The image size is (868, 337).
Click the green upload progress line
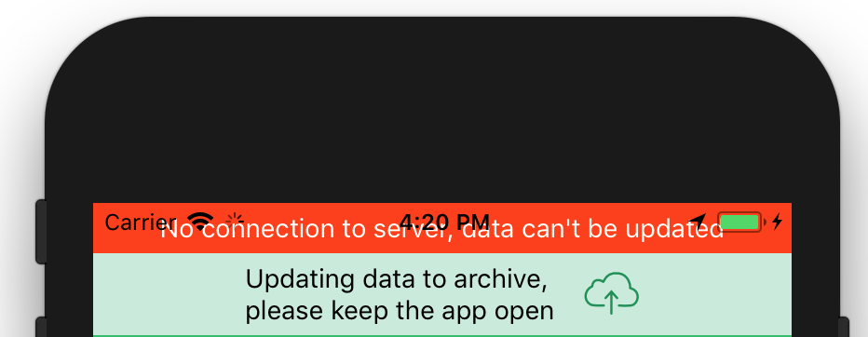coord(442,335)
